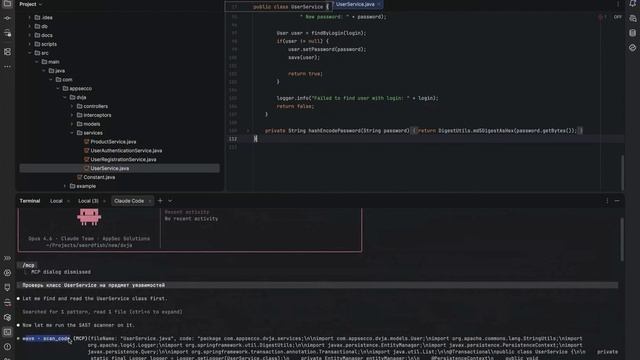The height and width of the screenshot is (360, 640).
Task: Close the Local (3) terminal tab
Action: click(x=104, y=201)
